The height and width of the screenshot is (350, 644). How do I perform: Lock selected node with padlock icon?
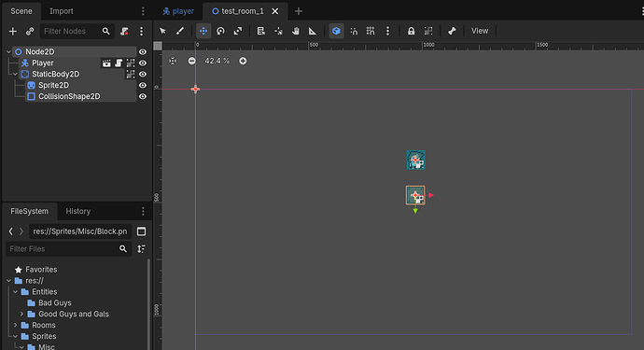tap(411, 31)
